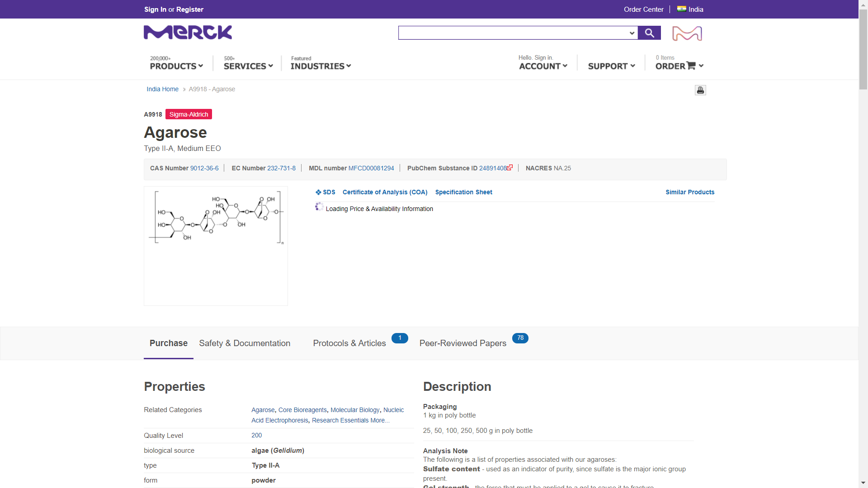The height and width of the screenshot is (488, 868).
Task: Open the Protocols & Articles tab
Action: [349, 343]
